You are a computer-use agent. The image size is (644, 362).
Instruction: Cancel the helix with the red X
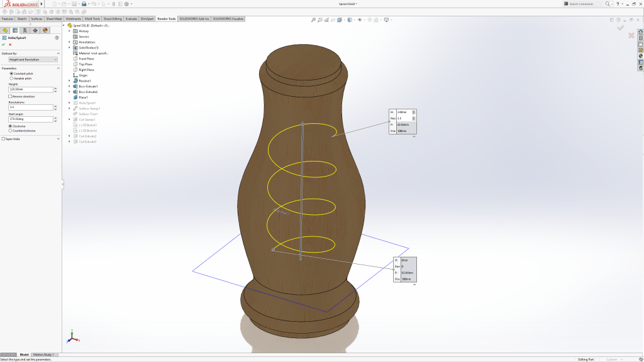[x=10, y=45]
